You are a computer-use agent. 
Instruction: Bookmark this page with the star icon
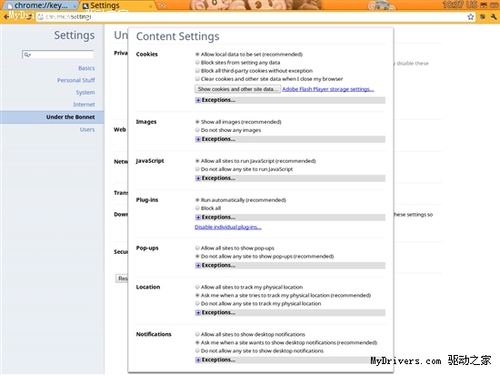click(x=470, y=17)
